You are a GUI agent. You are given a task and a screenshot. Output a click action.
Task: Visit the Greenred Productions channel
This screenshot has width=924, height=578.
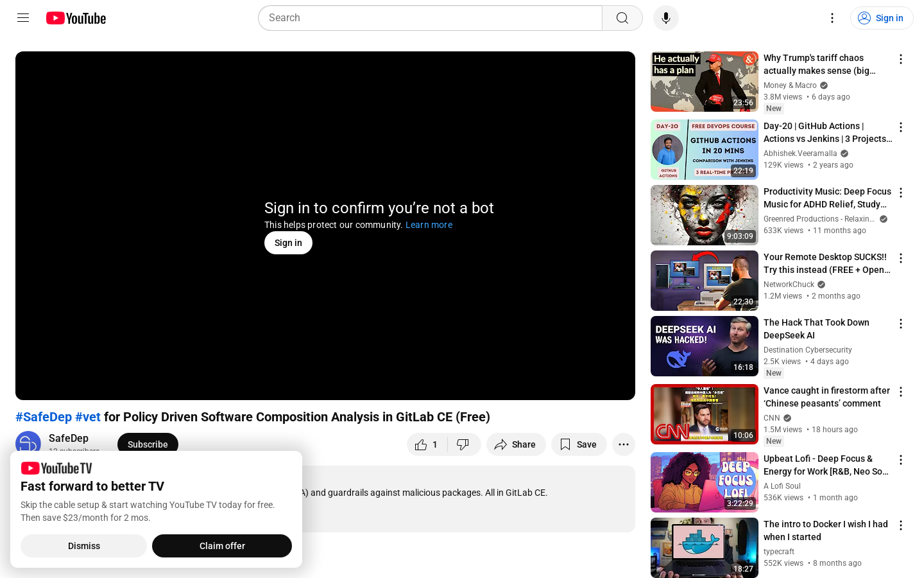pos(819,219)
